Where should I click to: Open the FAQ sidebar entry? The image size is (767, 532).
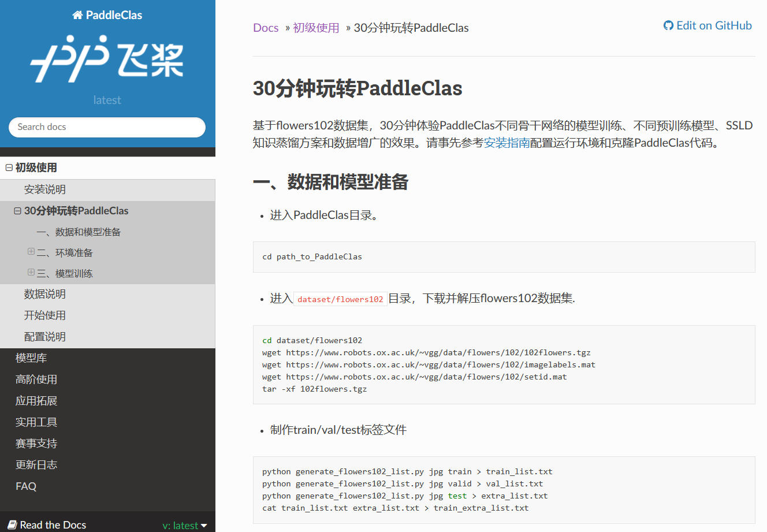(x=25, y=486)
